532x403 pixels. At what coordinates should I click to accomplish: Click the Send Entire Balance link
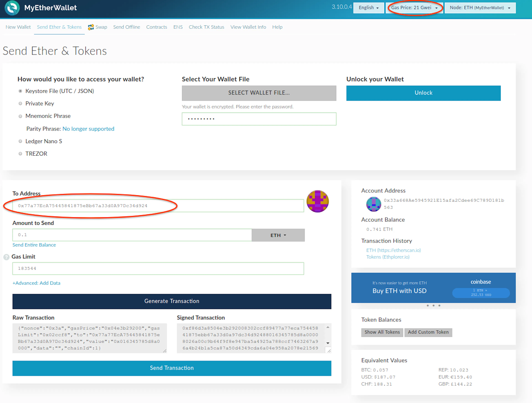[x=34, y=245]
